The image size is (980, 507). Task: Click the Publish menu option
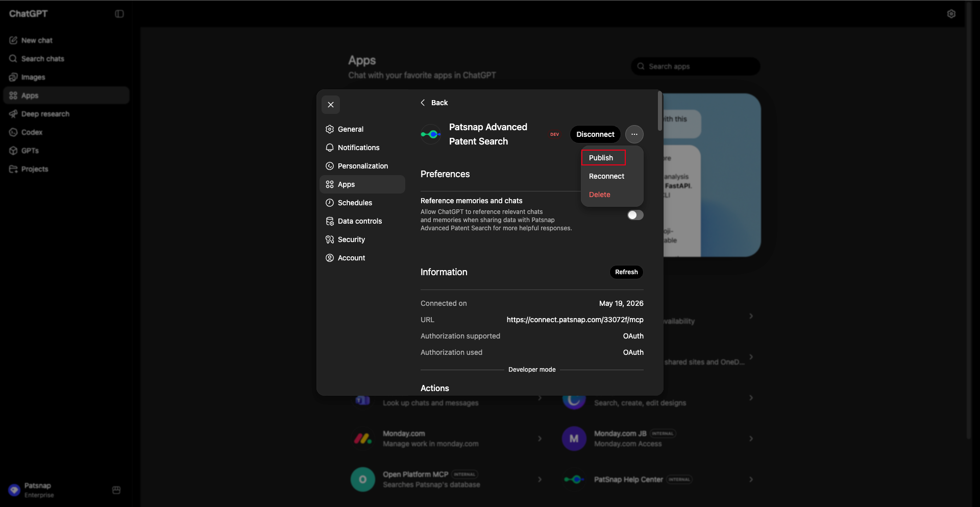coord(603,158)
